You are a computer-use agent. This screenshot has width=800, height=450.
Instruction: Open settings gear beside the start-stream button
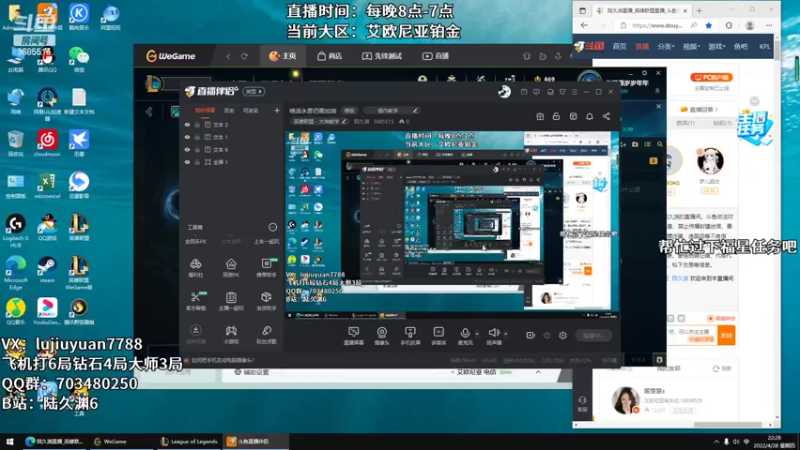(563, 336)
